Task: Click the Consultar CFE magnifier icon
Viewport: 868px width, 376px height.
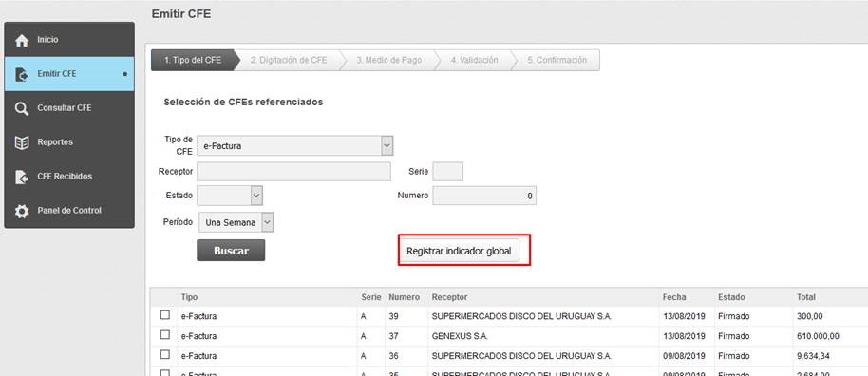Action: pyautogui.click(x=22, y=108)
